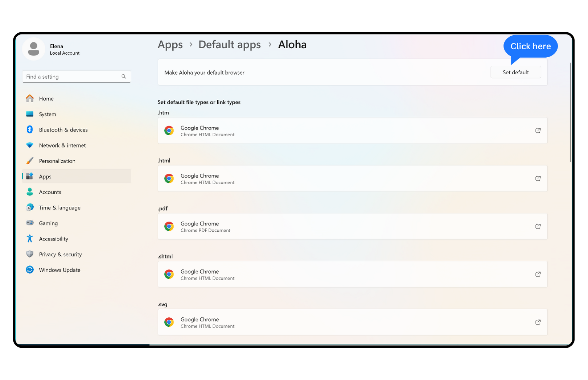
Task: Click the Set default button
Action: click(x=515, y=72)
